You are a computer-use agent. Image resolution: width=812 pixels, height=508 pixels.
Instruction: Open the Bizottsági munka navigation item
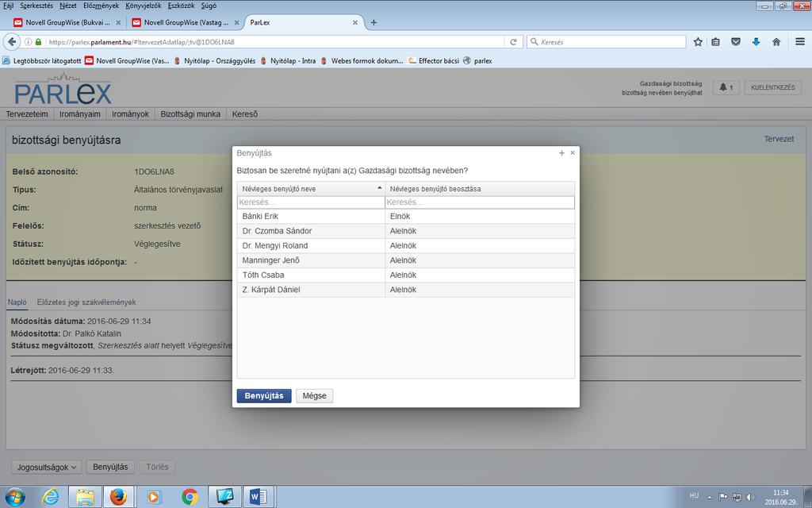tap(190, 114)
